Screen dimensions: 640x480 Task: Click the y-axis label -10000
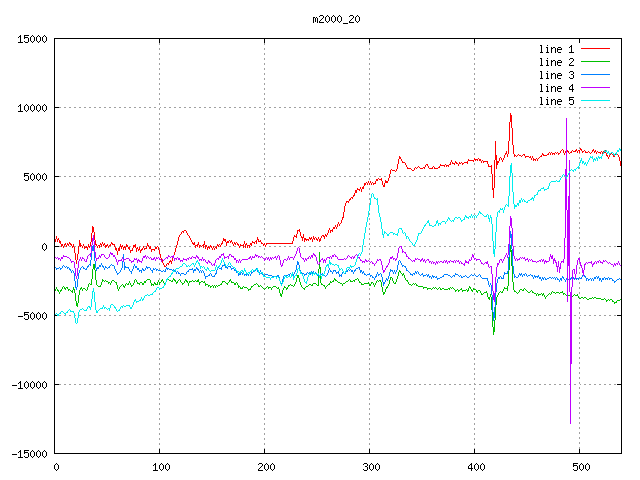tap(29, 385)
